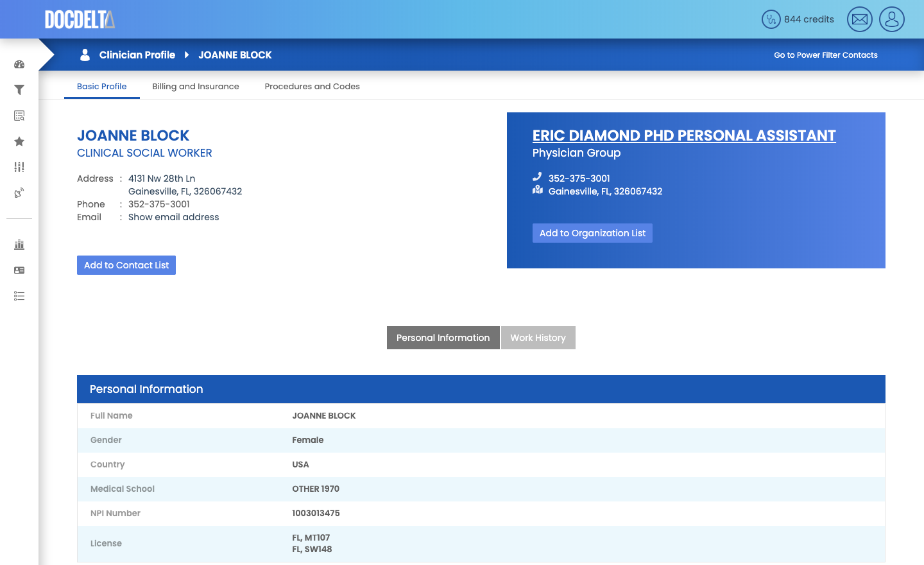
Task: Go to Power Filter Contacts link
Action: pos(825,55)
